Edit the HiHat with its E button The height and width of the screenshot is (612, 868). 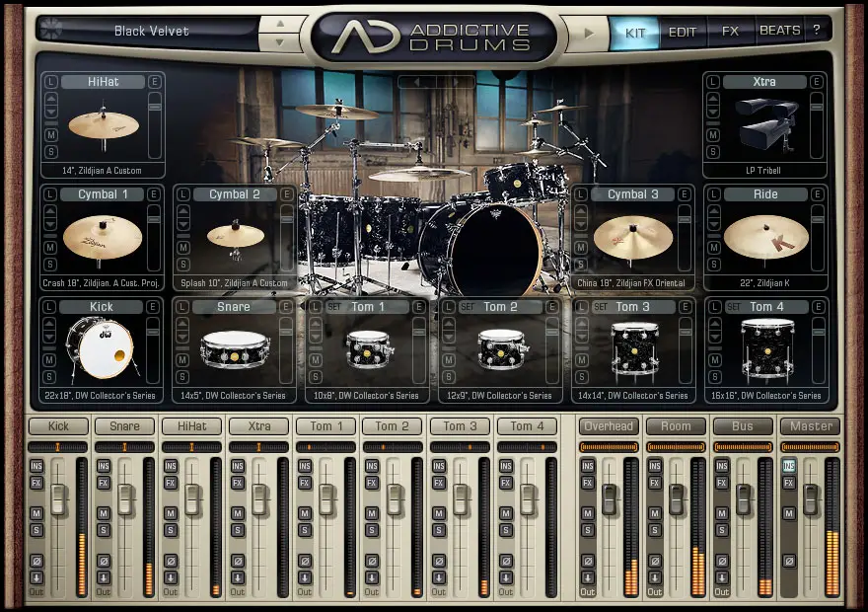tap(155, 82)
